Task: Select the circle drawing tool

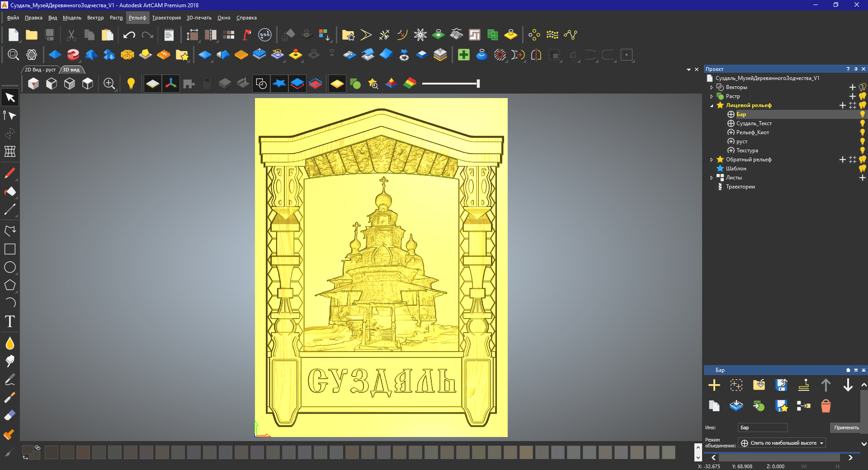Action: coord(10,267)
